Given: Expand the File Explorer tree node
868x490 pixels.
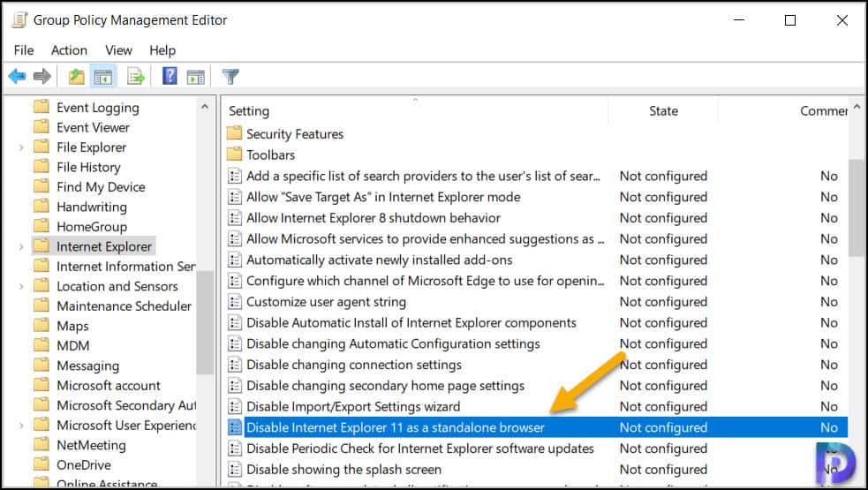Looking at the screenshot, I should tap(21, 147).
